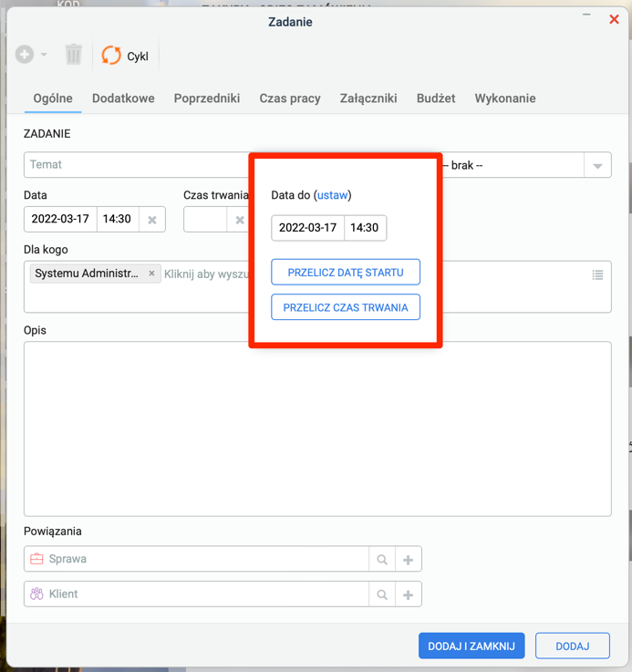
Task: Remove the Systemu Administr... tag
Action: (151, 273)
